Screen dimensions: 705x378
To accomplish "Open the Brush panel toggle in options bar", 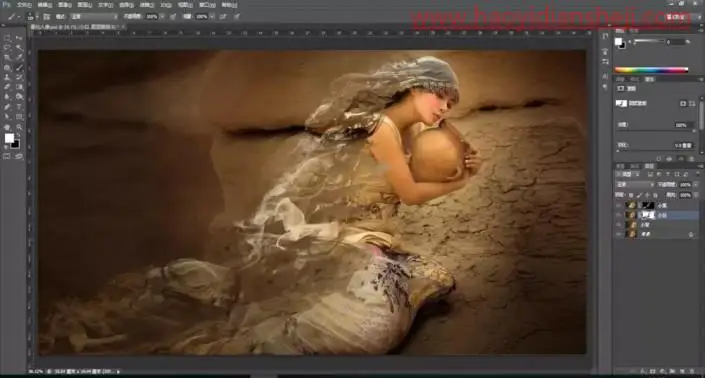I will click(x=46, y=17).
